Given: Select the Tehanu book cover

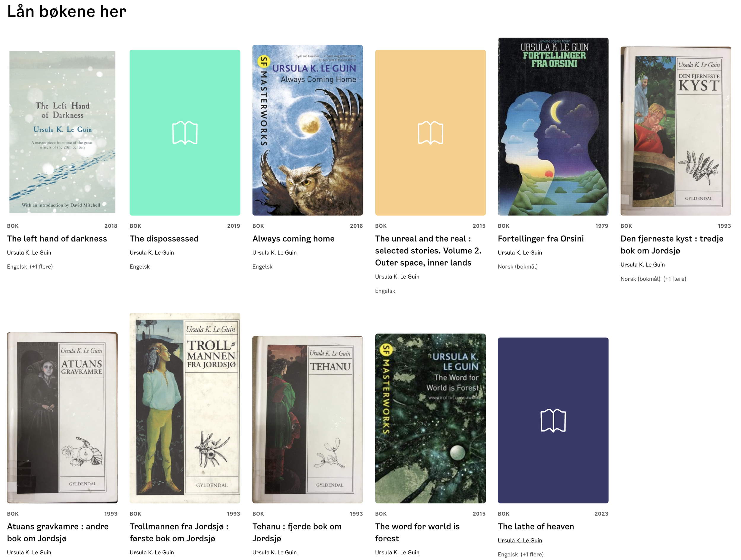Looking at the screenshot, I should point(308,420).
